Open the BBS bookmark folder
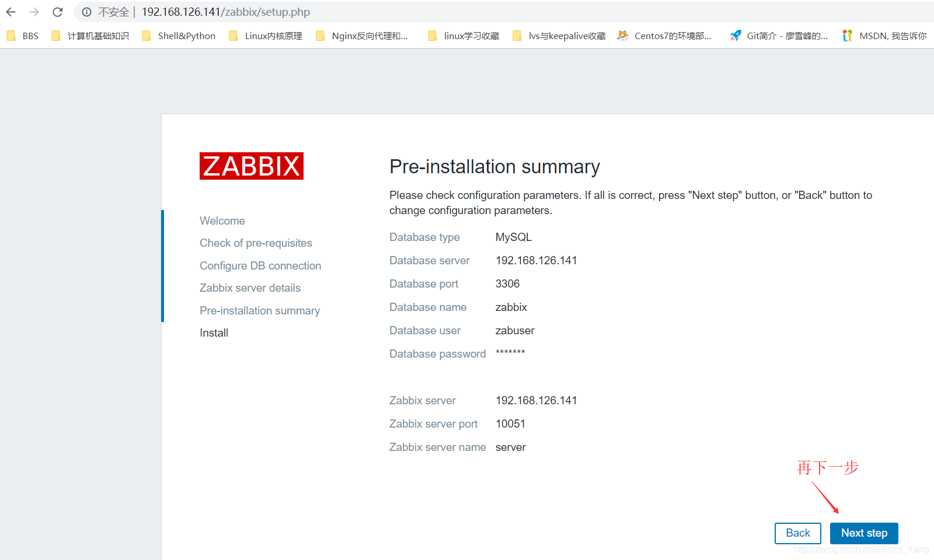This screenshot has height=560, width=934. (x=22, y=36)
